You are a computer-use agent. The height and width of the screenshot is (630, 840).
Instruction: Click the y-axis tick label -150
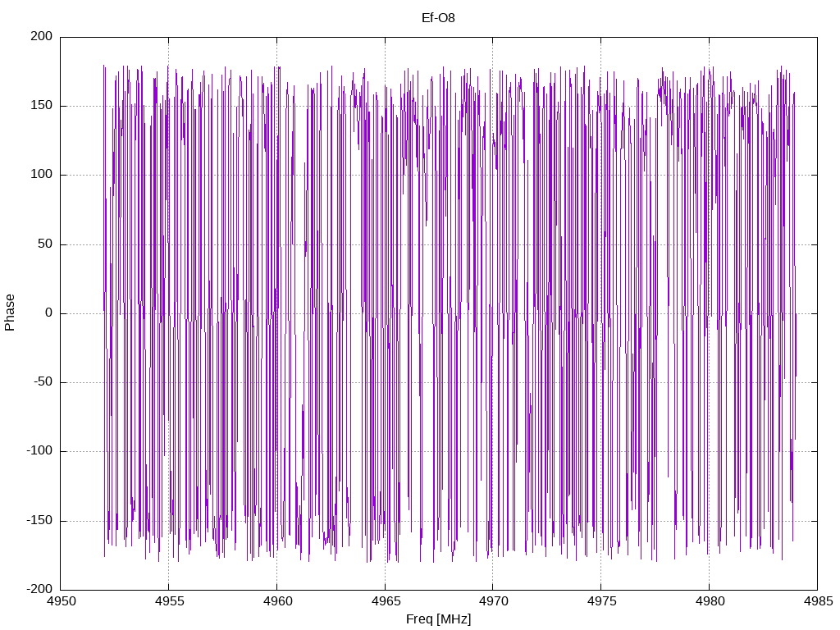point(39,520)
